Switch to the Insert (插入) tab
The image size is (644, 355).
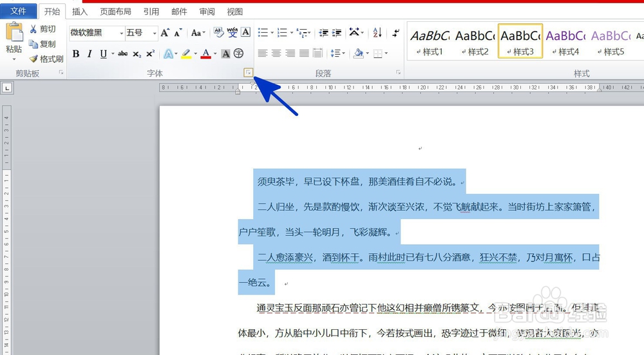(80, 12)
